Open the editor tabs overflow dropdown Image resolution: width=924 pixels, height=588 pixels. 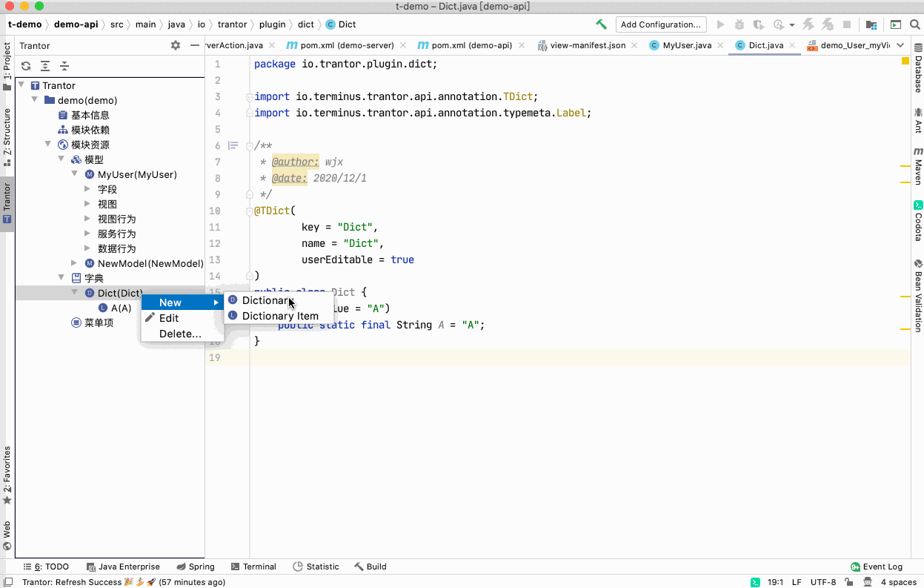(x=901, y=45)
